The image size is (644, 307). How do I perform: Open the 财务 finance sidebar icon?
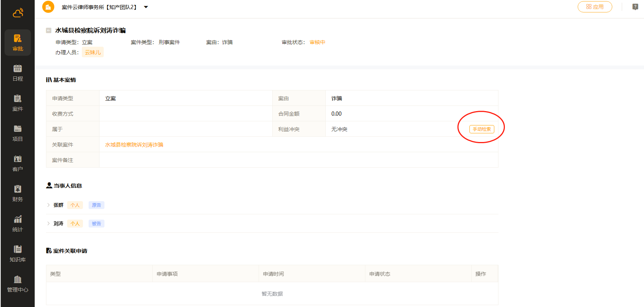tap(18, 193)
